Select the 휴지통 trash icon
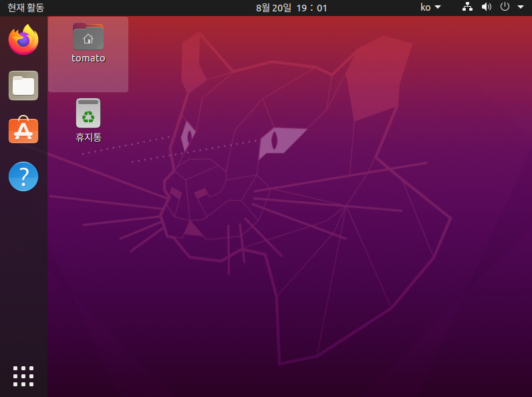This screenshot has height=397, width=532. [88, 113]
